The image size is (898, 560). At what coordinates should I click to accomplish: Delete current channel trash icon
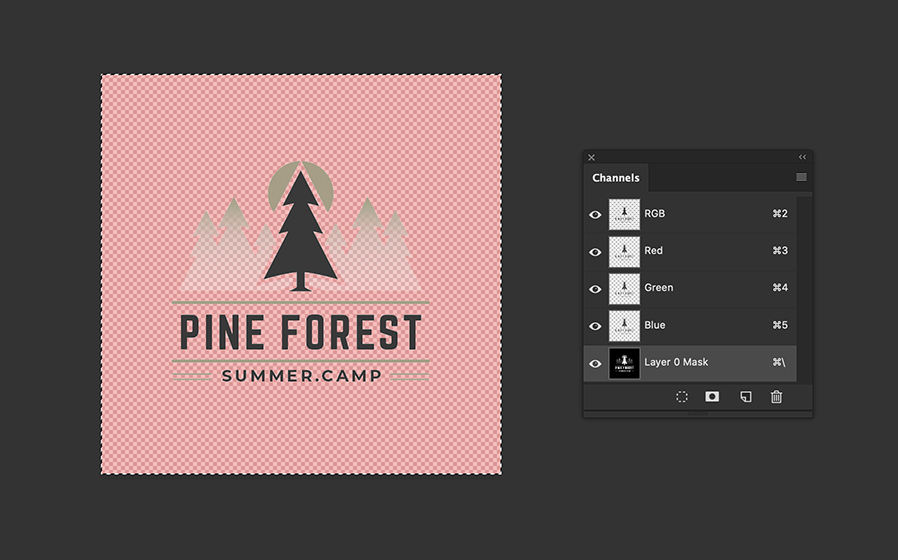coord(776,396)
